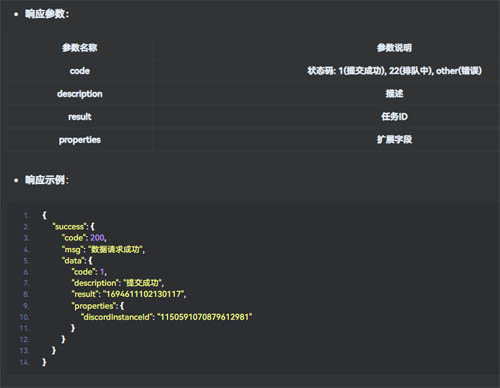Click the "discordInstanceId" key
Screen dimensions: 500x388
point(117,317)
